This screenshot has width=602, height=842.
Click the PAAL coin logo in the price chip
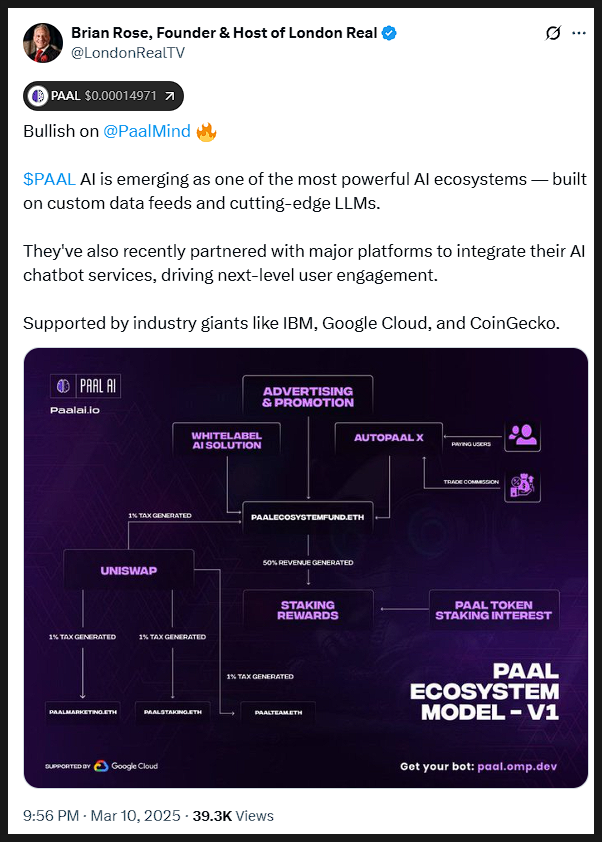[x=38, y=95]
